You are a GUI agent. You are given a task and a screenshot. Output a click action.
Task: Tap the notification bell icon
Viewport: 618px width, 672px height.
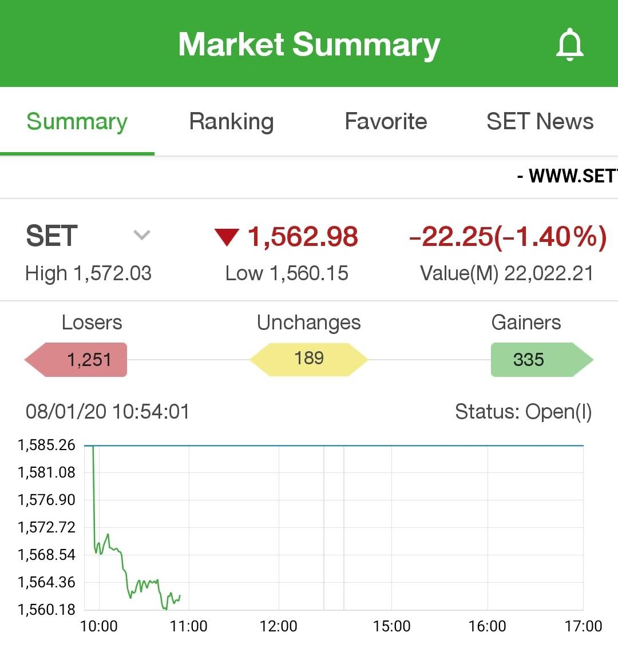click(x=569, y=45)
